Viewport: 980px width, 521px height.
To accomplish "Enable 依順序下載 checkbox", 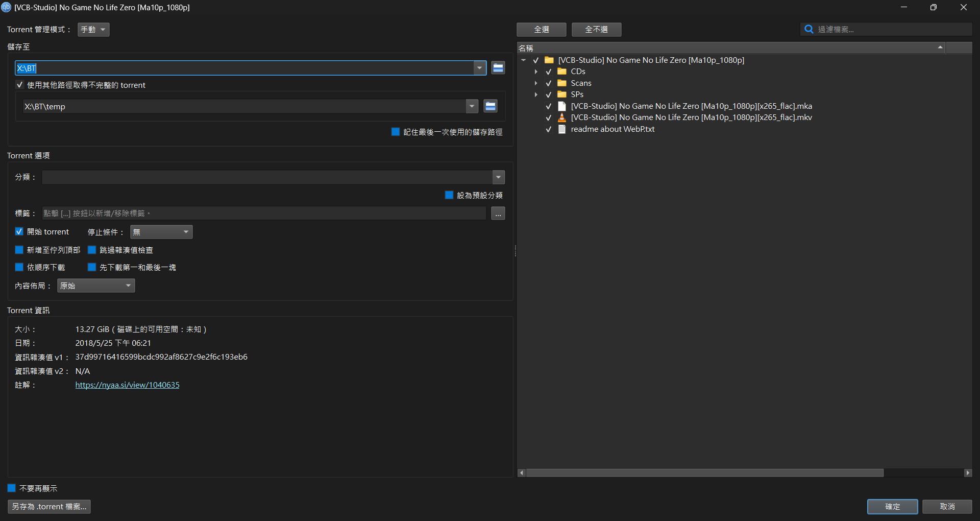I will [19, 267].
